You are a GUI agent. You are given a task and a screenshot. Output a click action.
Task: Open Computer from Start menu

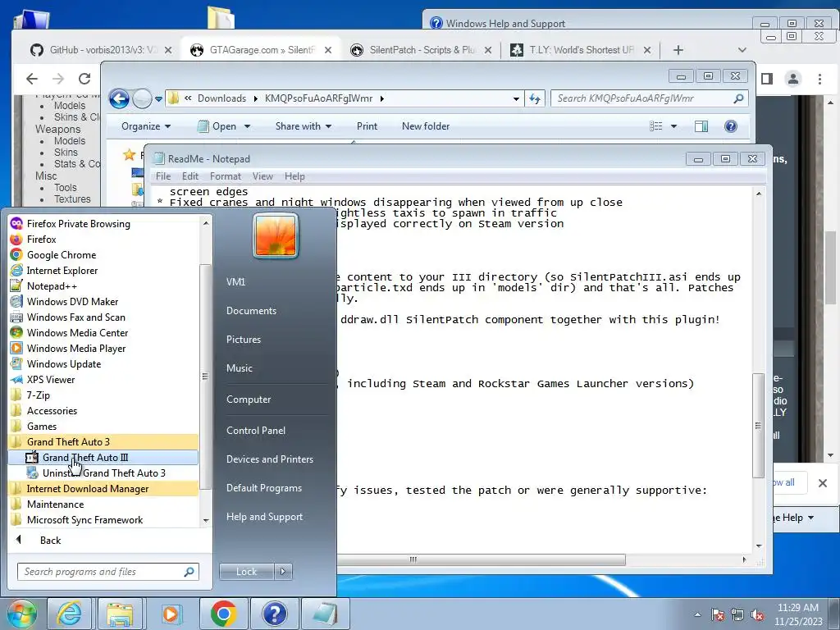click(x=249, y=399)
